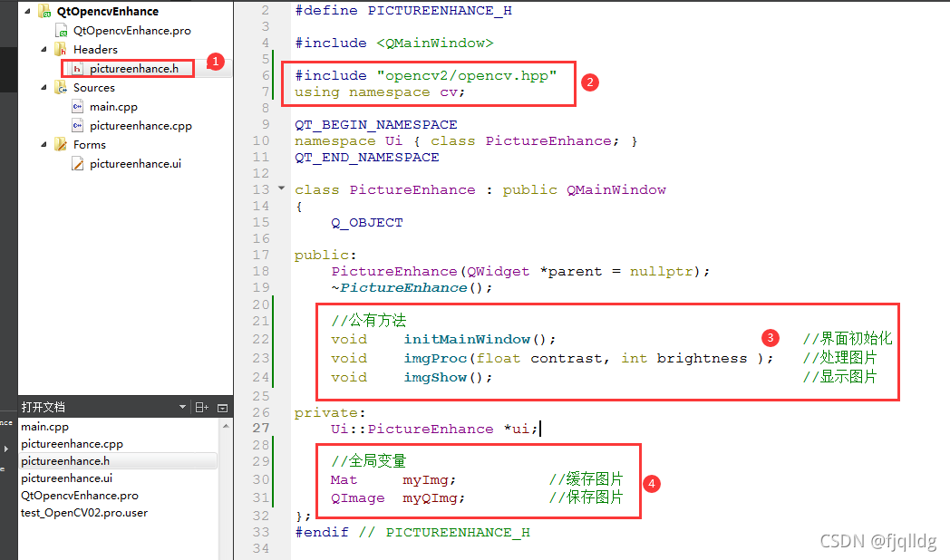Click the #define PICTUREENHANCE_H line
950x560 pixels.
click(403, 11)
